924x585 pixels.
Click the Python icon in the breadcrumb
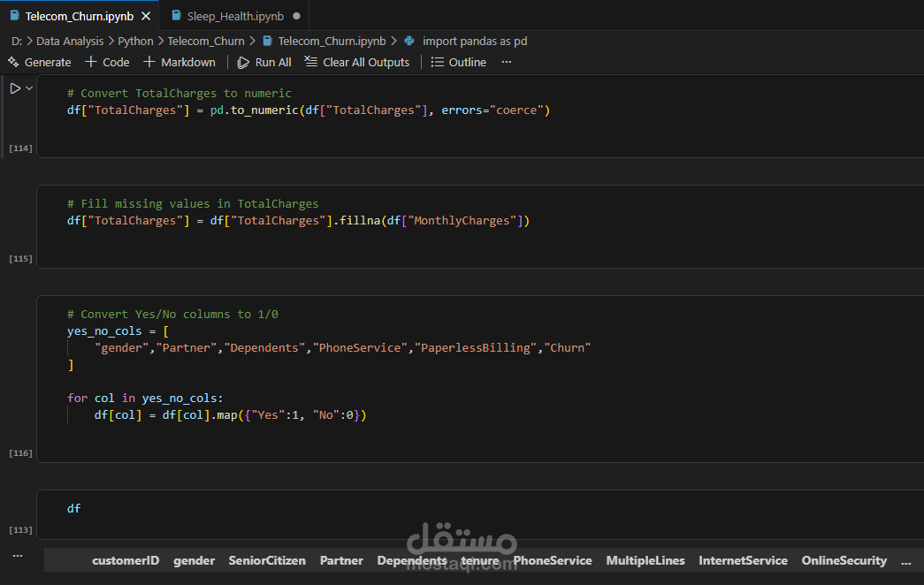click(x=409, y=41)
